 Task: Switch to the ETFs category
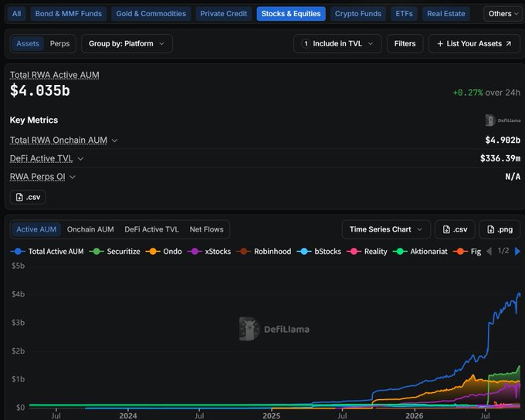[x=404, y=14]
